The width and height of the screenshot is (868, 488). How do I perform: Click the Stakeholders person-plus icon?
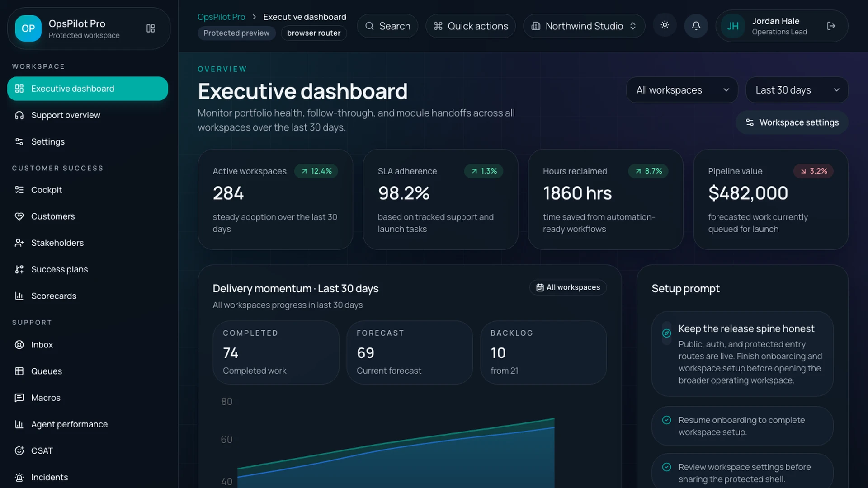pos(19,243)
